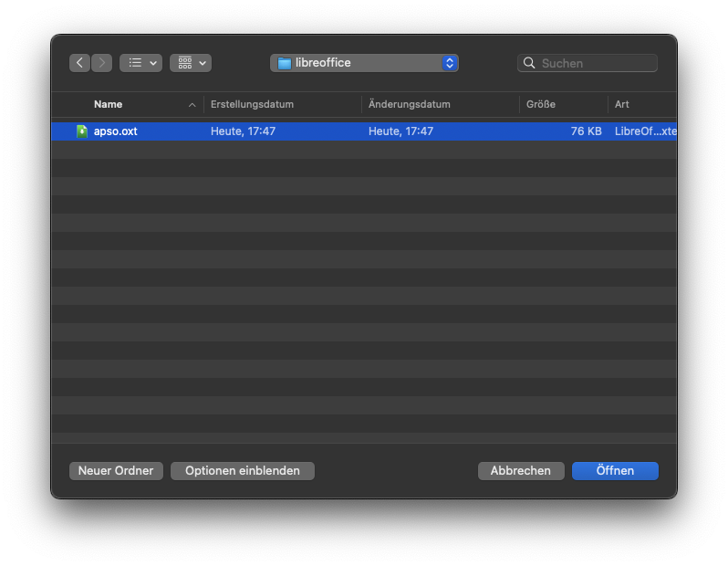This screenshot has height=566, width=728.
Task: Create a folder with Neuer Ordner
Action: pos(116,471)
